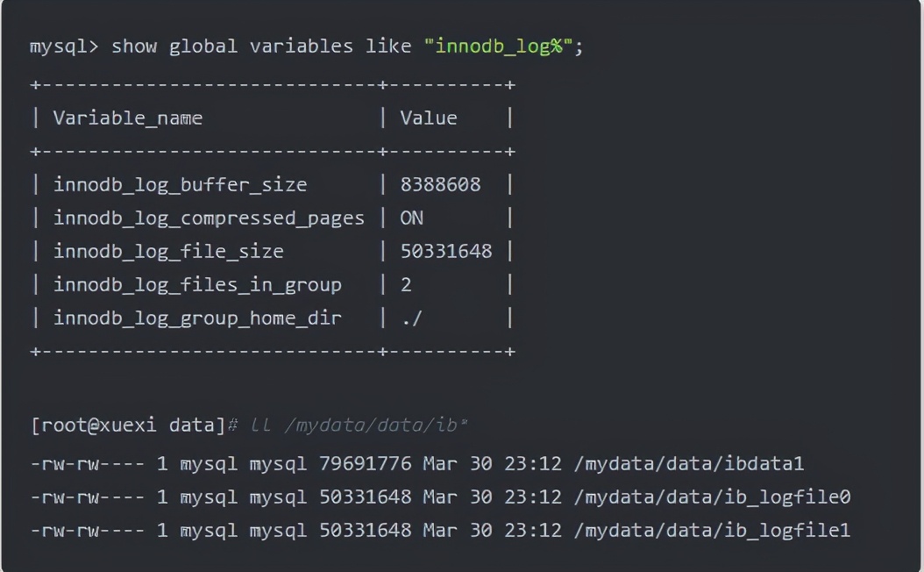This screenshot has width=924, height=572.
Task: Select the Value column header
Action: [x=429, y=118]
